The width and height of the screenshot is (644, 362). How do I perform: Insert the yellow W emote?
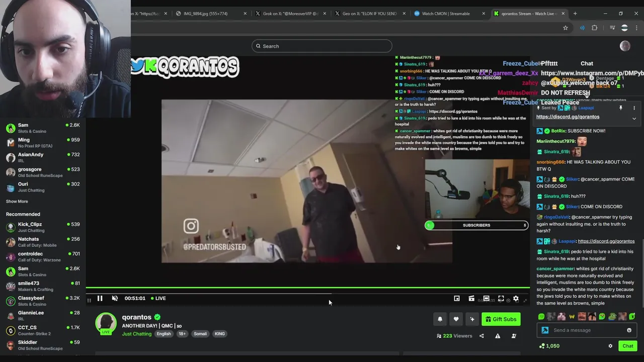click(x=572, y=317)
